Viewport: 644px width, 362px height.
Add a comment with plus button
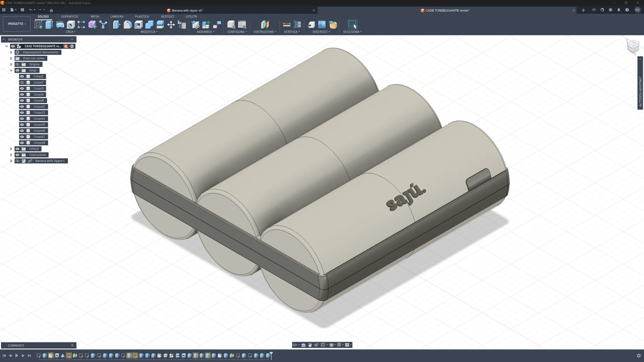[x=72, y=346]
